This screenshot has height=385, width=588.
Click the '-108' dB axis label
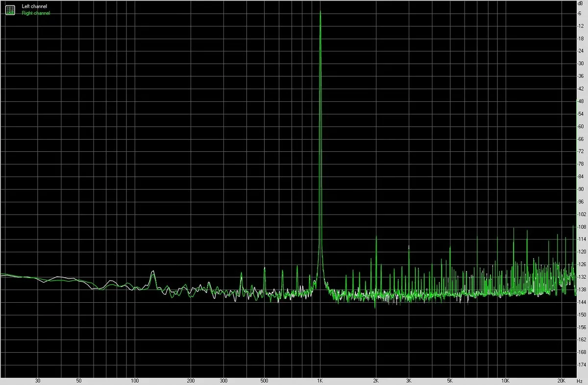tap(582, 227)
